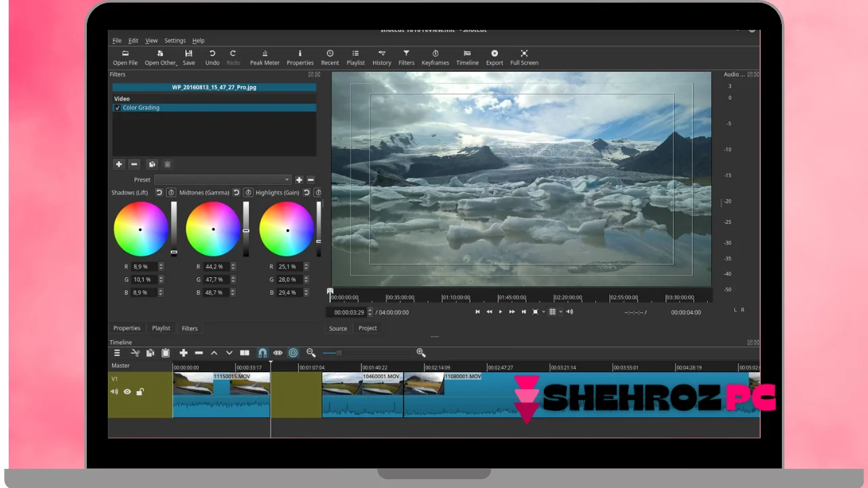868x488 pixels.
Task: Remove the selected filter with the minus button
Action: pyautogui.click(x=134, y=164)
